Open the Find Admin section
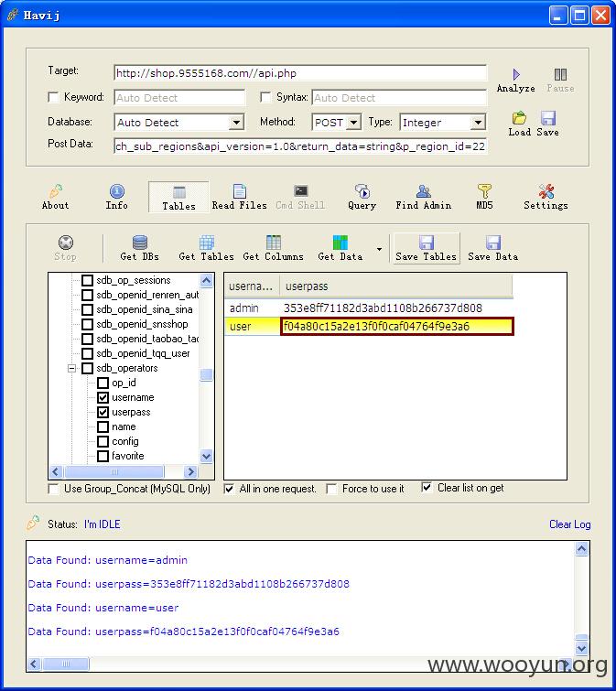 (x=424, y=197)
